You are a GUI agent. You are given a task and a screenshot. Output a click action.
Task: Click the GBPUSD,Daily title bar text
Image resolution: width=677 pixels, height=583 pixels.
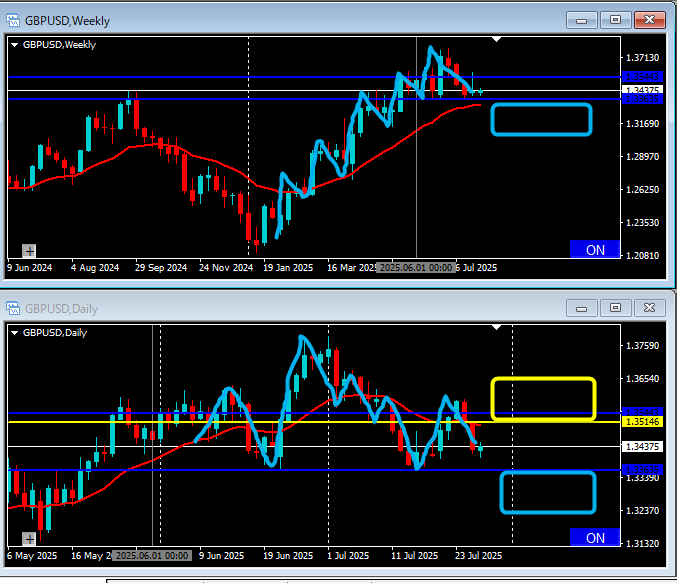[x=61, y=309]
